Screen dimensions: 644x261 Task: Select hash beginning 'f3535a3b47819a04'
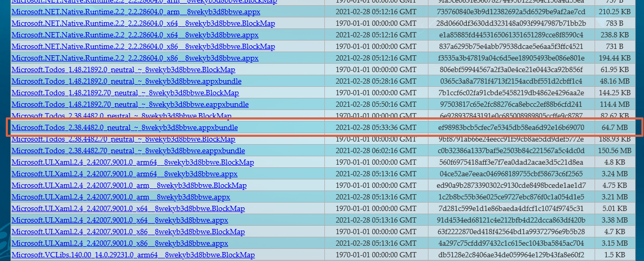[510, 58]
